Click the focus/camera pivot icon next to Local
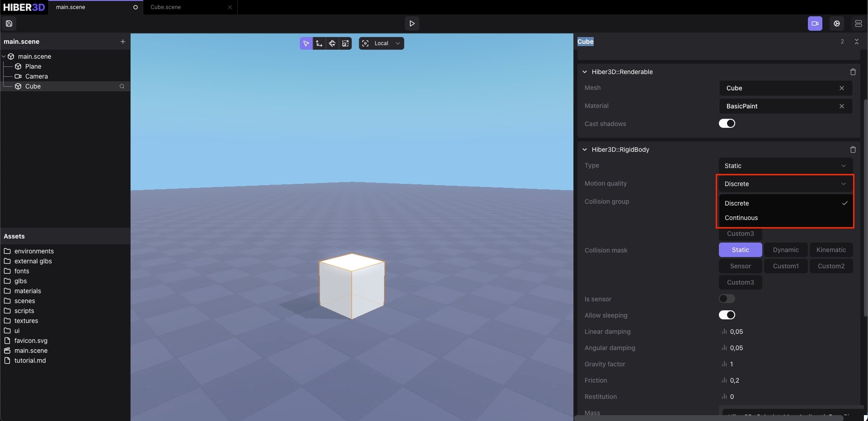Screen dimensions: 868x421 365,43
